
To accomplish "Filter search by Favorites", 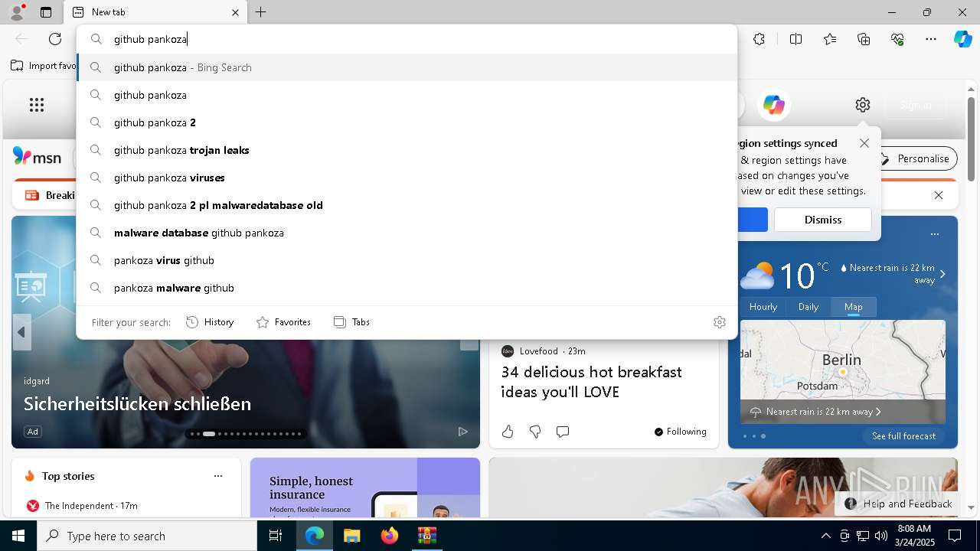I will 283,322.
